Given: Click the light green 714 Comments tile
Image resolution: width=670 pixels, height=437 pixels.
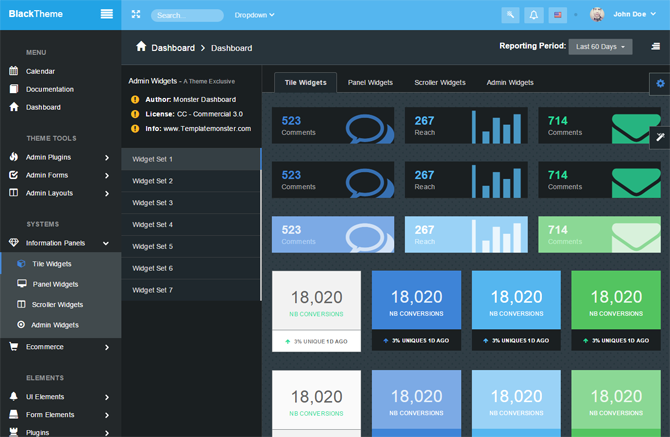Looking at the screenshot, I should point(599,235).
